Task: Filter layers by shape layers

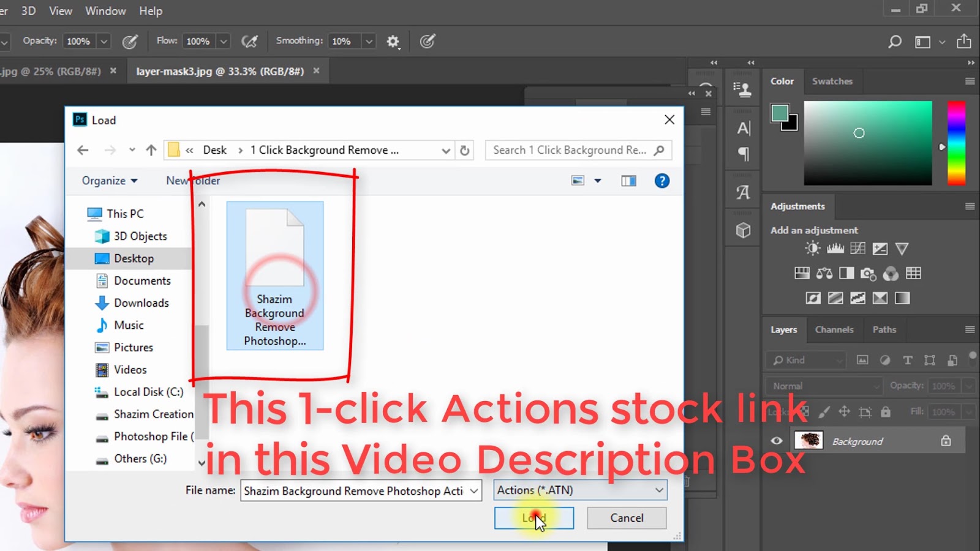Action: (x=930, y=360)
